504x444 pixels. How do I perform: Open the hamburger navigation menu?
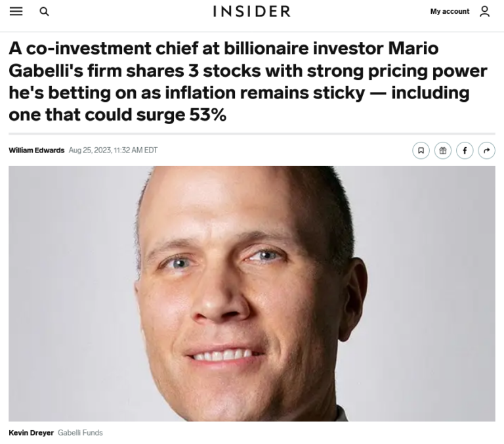click(x=16, y=11)
